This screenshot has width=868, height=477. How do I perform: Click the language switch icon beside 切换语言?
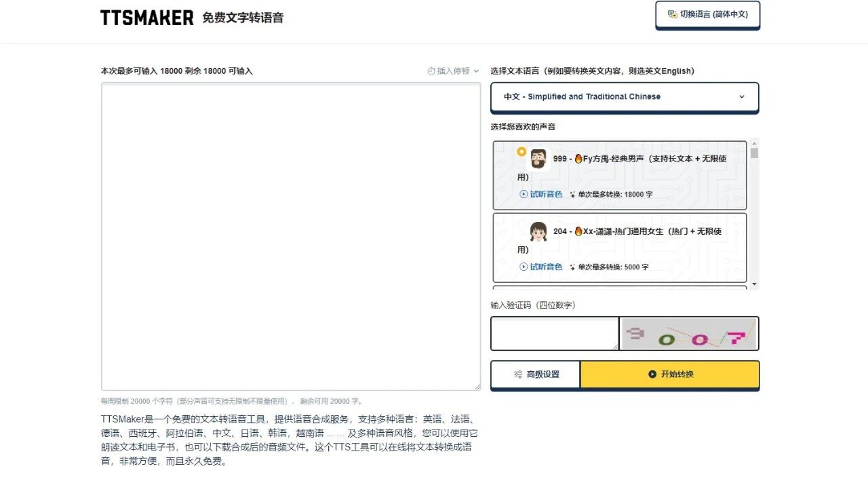click(x=671, y=14)
